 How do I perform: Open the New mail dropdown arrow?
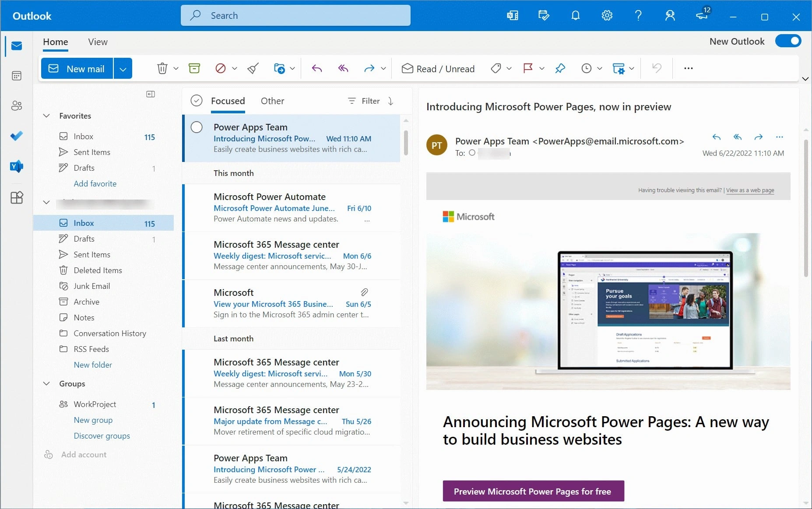pyautogui.click(x=123, y=69)
